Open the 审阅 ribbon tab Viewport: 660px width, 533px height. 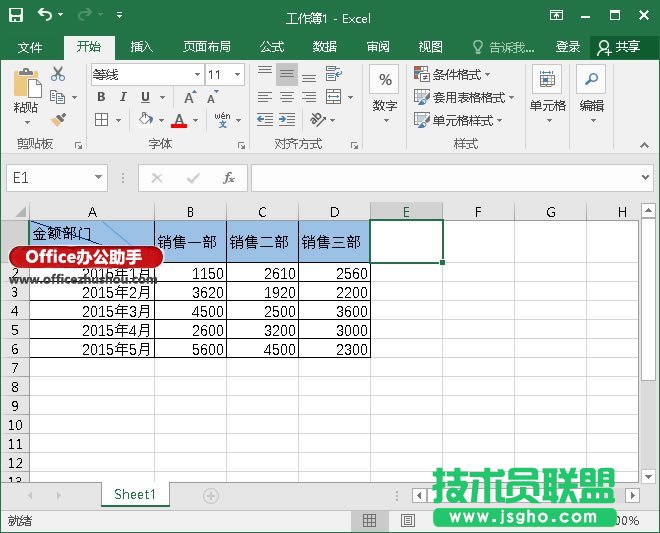coord(378,47)
